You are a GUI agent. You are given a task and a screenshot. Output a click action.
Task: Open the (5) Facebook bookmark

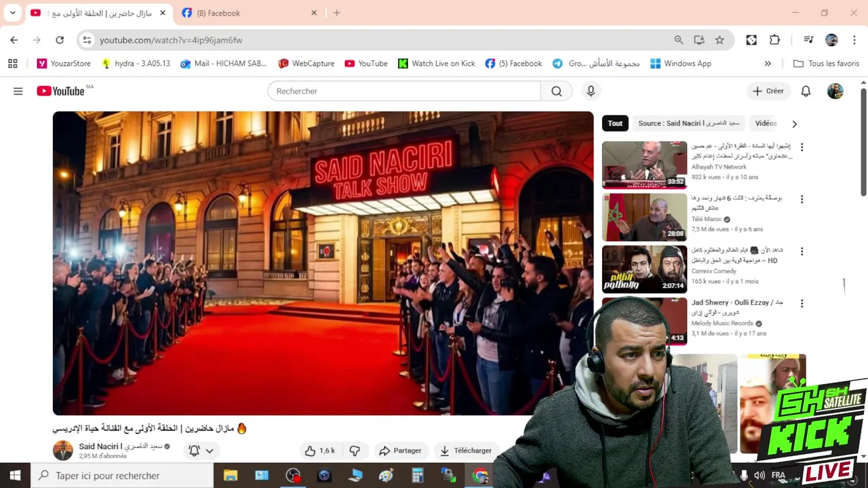(x=513, y=64)
